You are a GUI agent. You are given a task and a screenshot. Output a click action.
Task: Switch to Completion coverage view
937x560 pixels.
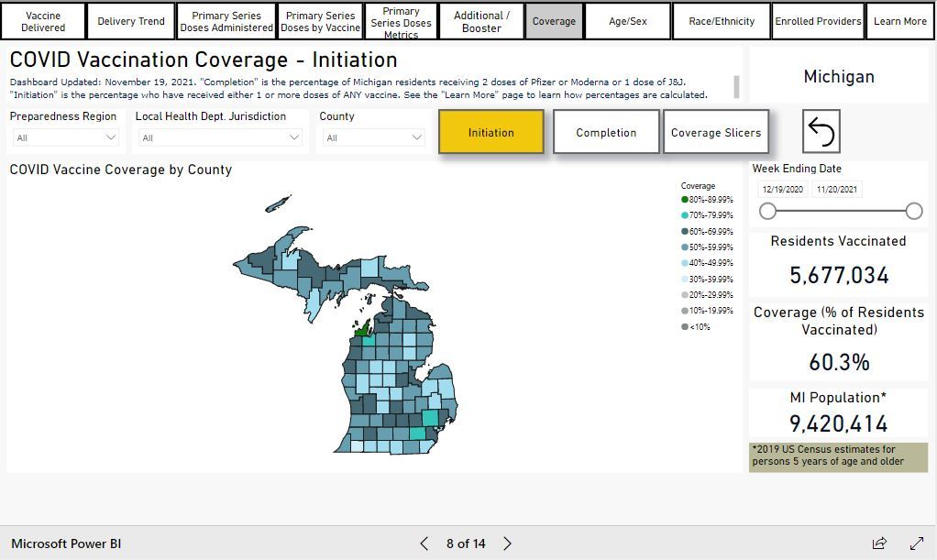(x=606, y=132)
